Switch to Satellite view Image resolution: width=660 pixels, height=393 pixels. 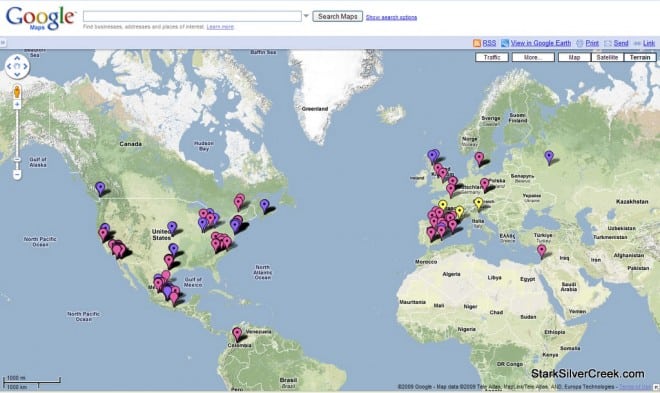[607, 57]
